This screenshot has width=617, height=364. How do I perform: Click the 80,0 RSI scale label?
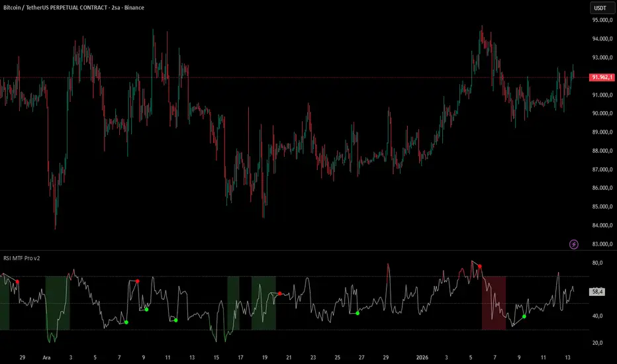pos(597,263)
